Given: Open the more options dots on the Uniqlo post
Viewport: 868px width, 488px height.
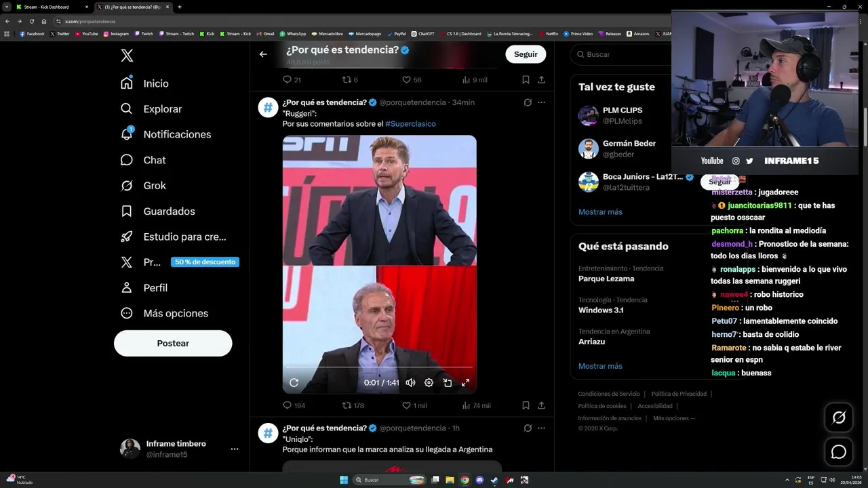Looking at the screenshot, I should [541, 428].
